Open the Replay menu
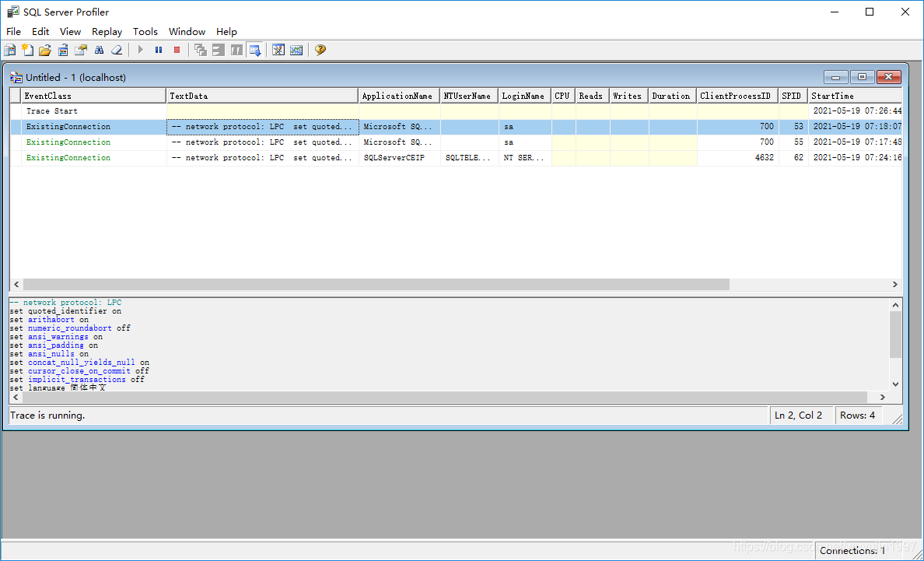Screen dimensions: 924x561 (107, 32)
